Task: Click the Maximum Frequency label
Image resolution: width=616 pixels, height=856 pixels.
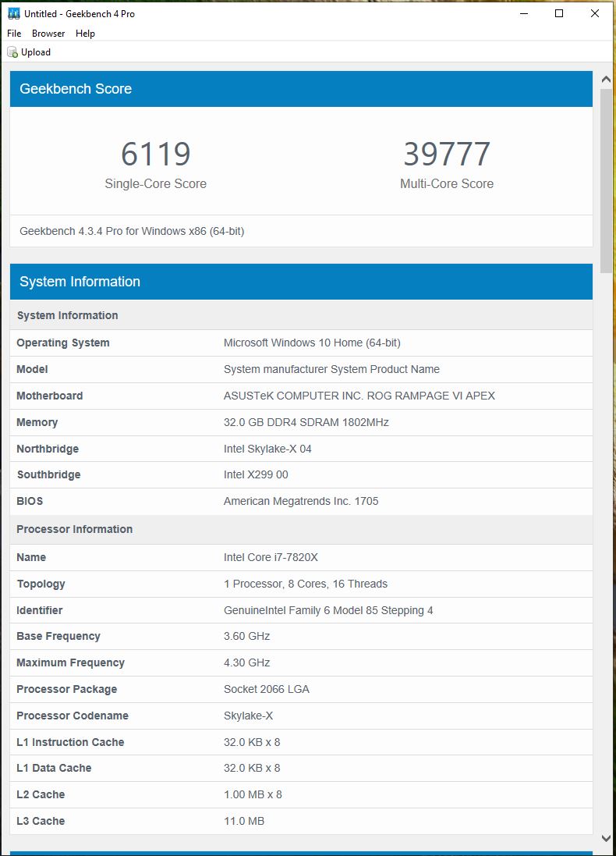Action: point(70,662)
